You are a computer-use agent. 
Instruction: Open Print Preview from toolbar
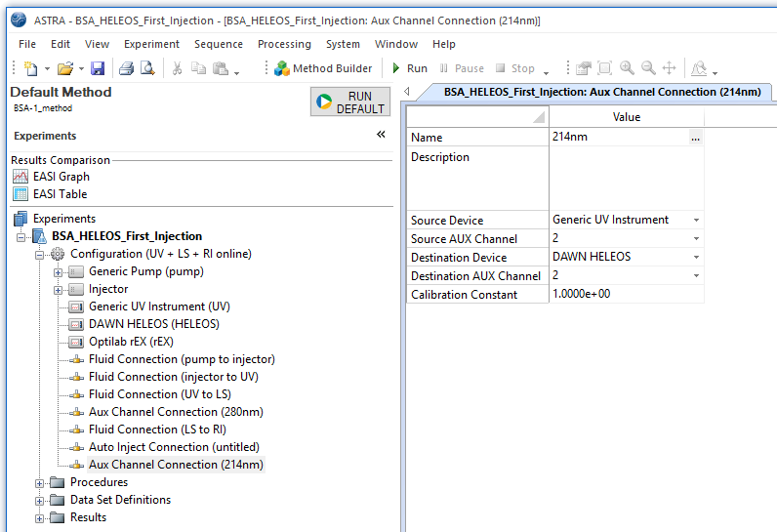click(146, 68)
